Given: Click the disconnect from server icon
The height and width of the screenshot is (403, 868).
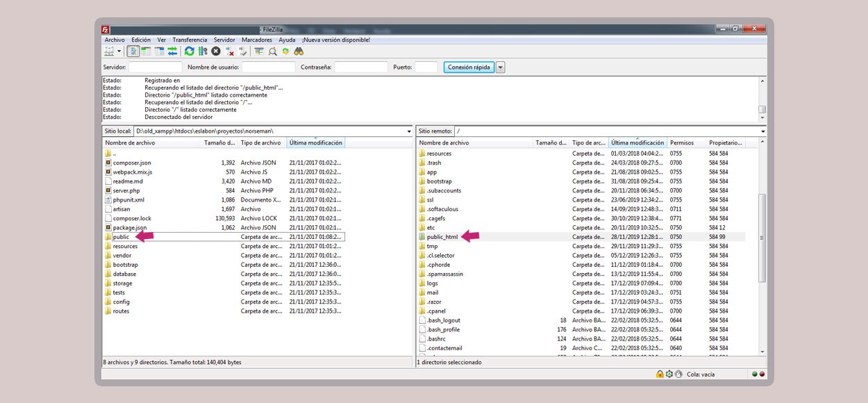Looking at the screenshot, I should (229, 51).
